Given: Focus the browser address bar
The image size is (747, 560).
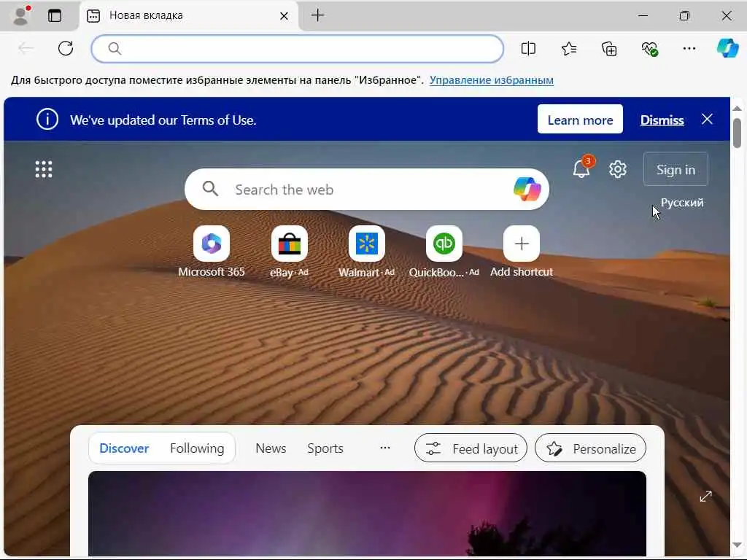Looking at the screenshot, I should pyautogui.click(x=298, y=49).
